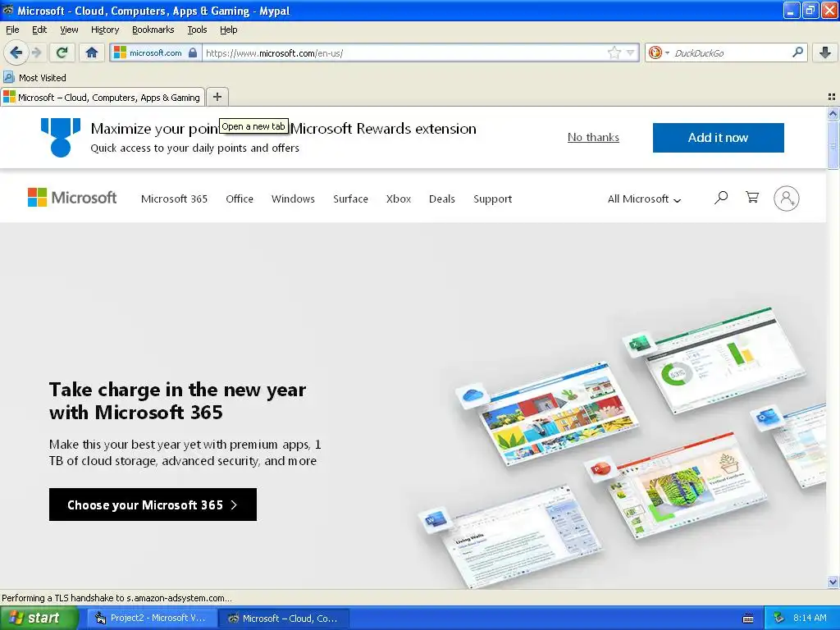Screen dimensions: 840x630
Task: Click the search magnifier in the DuckDuckGo box
Action: pyautogui.click(x=797, y=52)
